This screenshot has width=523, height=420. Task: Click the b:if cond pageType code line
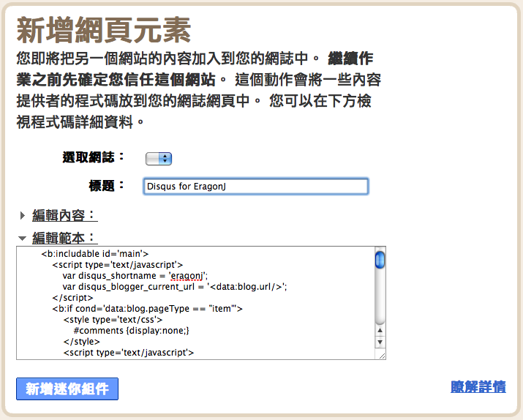[146, 309]
